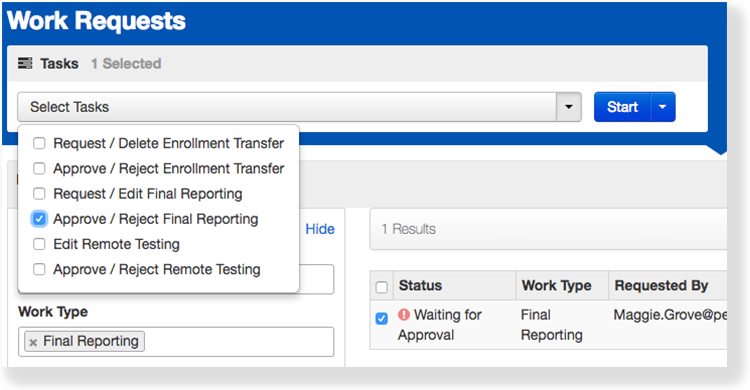Uncheck Approve / Reject Final Reporting
This screenshot has width=750, height=390.
pyautogui.click(x=39, y=219)
